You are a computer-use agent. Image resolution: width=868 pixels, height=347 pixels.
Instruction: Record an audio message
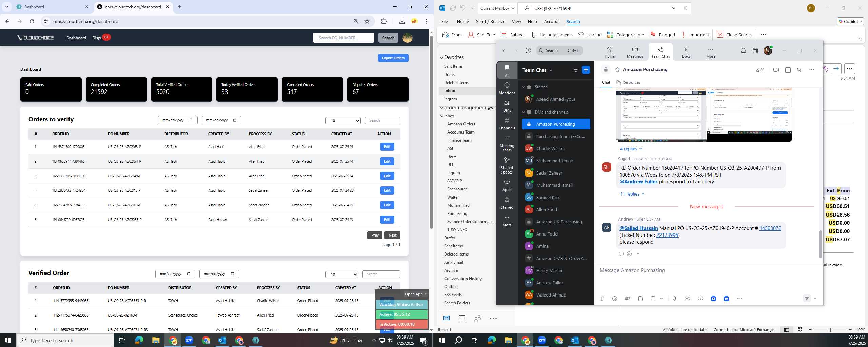[x=674, y=299]
